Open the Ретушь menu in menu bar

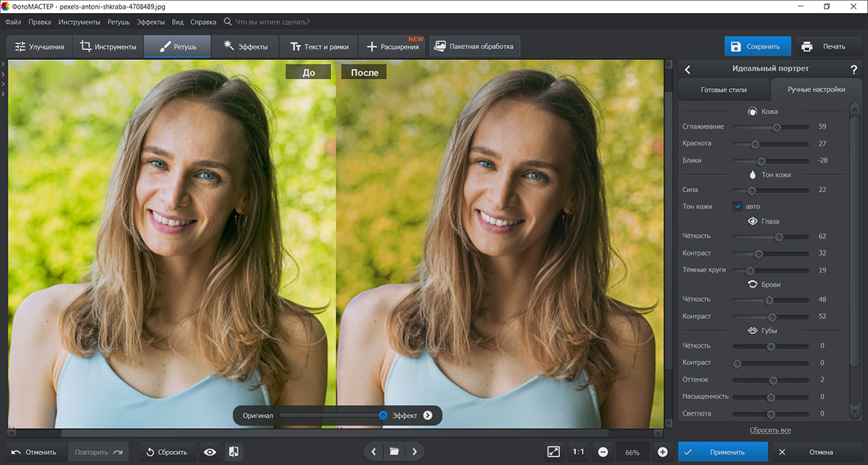[x=119, y=22]
